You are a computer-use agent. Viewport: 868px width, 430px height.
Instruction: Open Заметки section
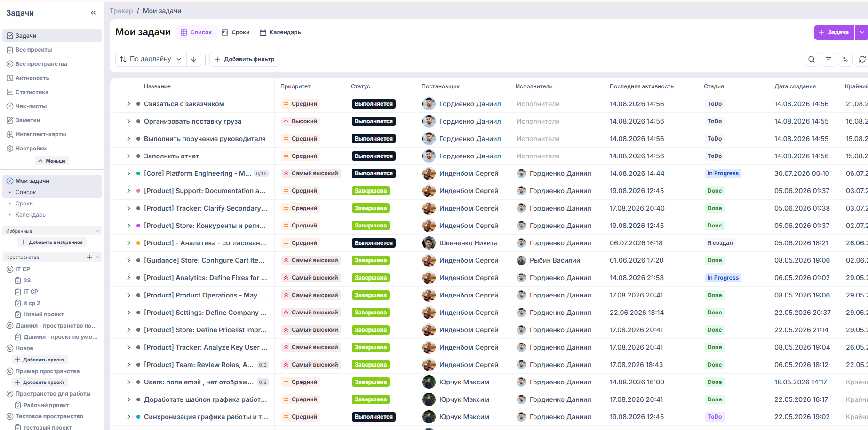click(52, 120)
